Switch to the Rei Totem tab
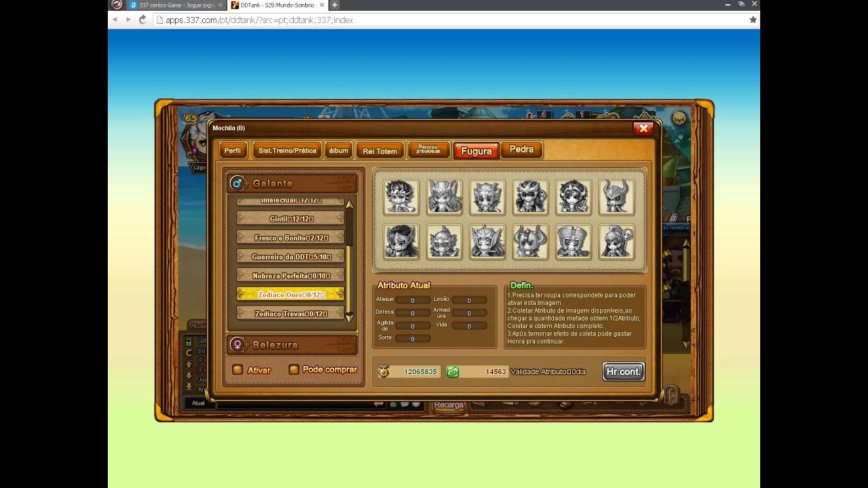Image resolution: width=868 pixels, height=488 pixels. pos(380,151)
